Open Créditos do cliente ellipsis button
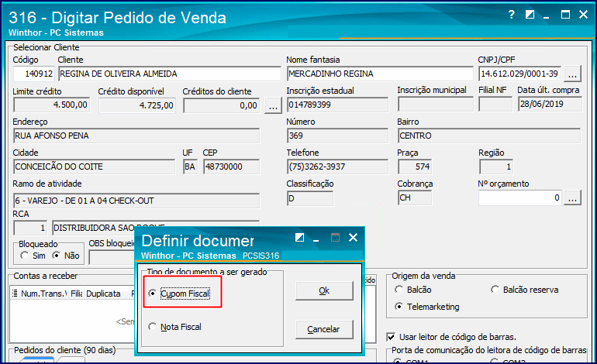This screenshot has width=597, height=364. (x=273, y=105)
